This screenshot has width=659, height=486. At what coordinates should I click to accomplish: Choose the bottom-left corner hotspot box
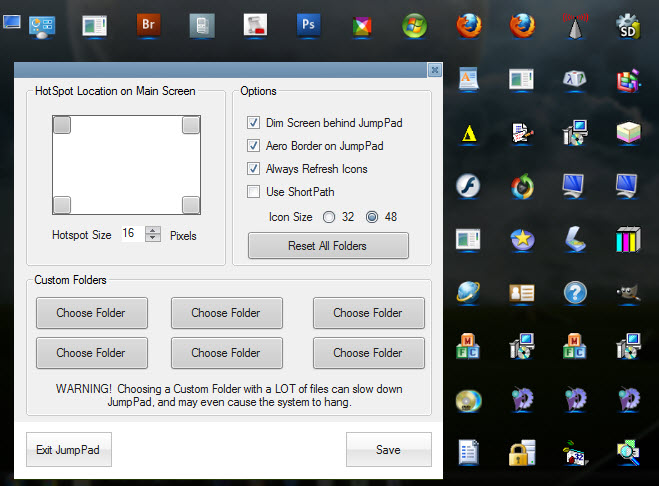coord(62,205)
